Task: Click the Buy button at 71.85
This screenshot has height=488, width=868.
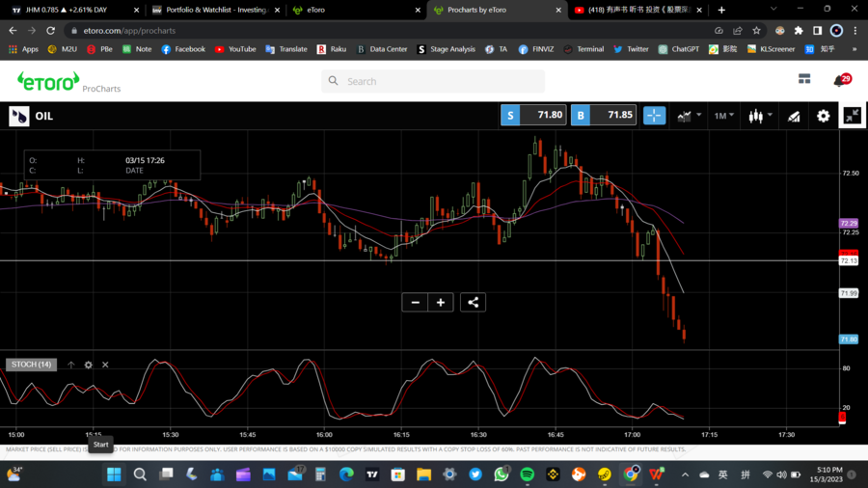Action: [604, 115]
